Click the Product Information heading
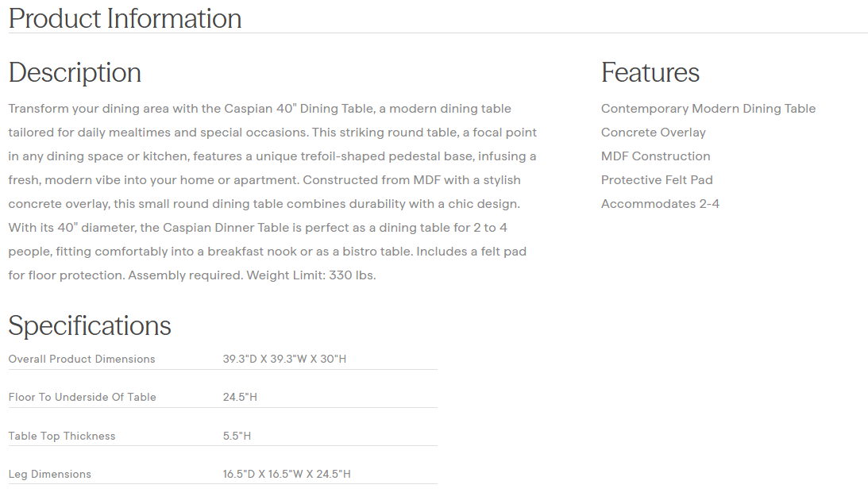This screenshot has width=868, height=500. (125, 18)
